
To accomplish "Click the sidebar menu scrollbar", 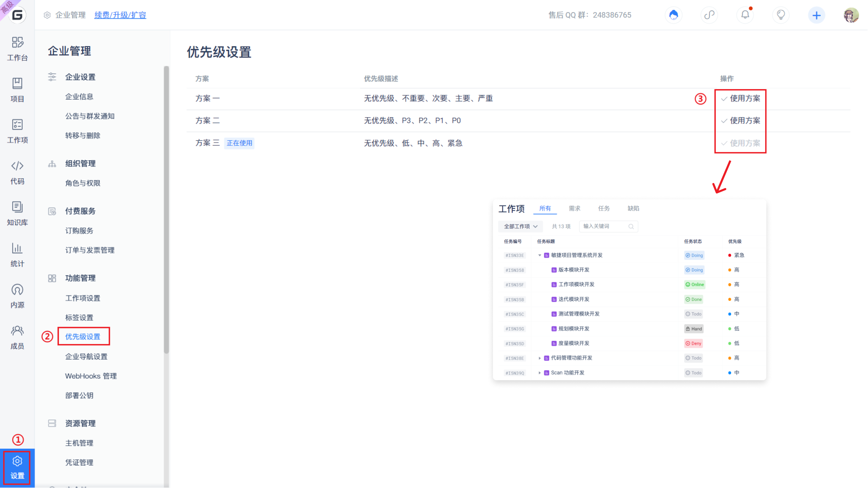I will [166, 210].
